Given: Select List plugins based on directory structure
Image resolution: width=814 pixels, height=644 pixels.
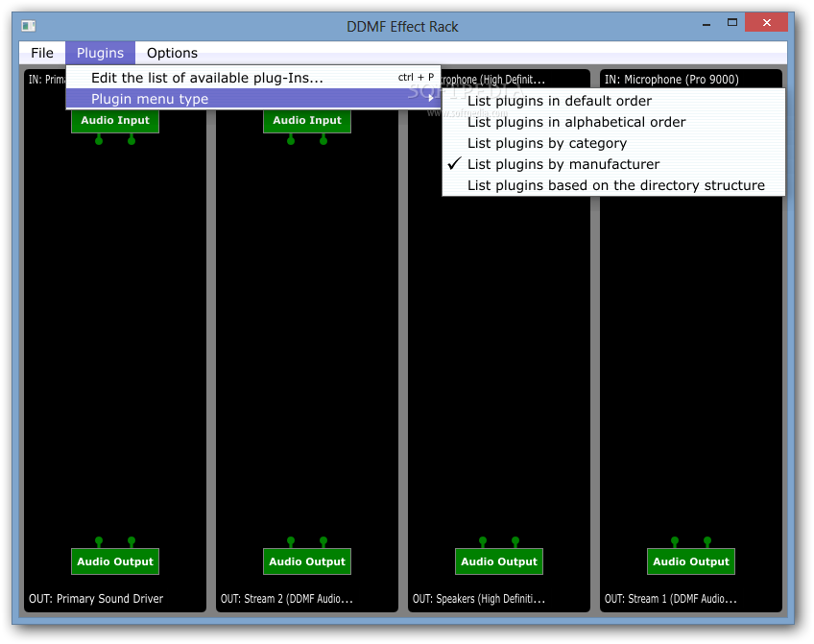Looking at the screenshot, I should pos(613,185).
